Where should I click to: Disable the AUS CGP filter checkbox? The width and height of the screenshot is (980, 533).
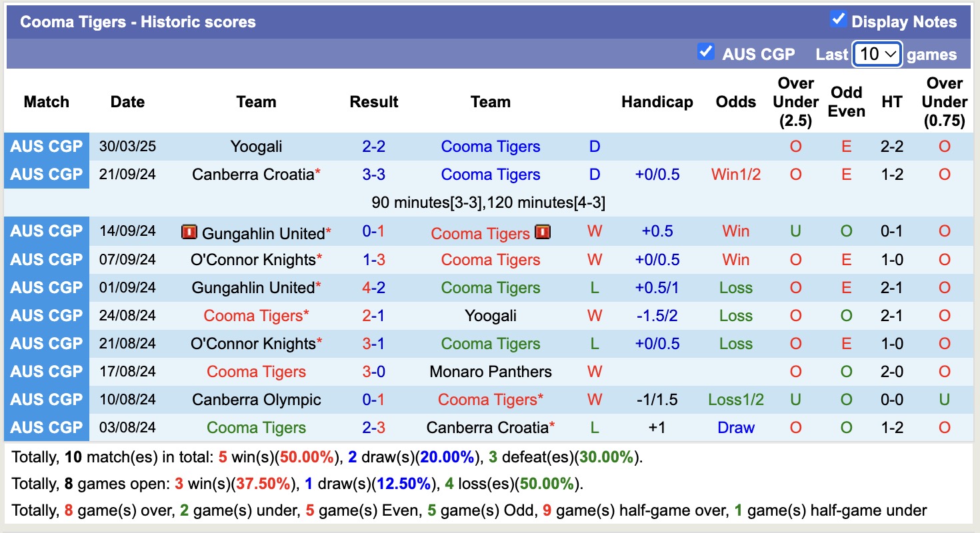(706, 51)
